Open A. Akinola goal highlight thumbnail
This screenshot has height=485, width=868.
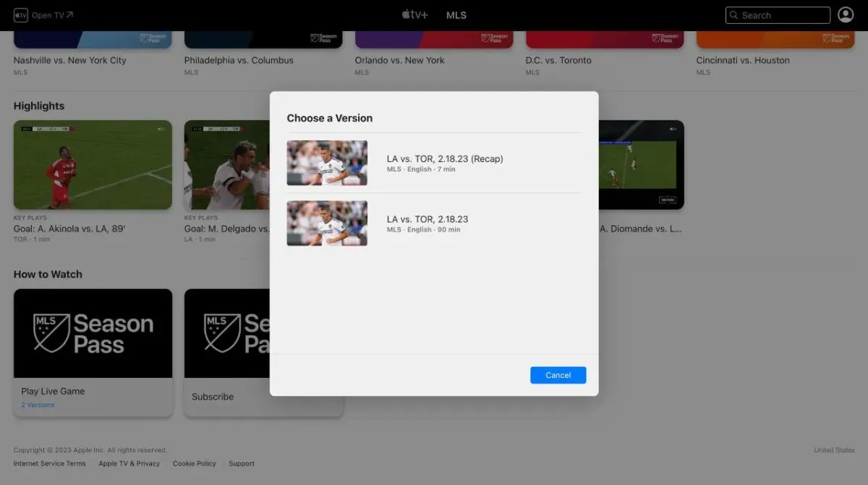(x=93, y=164)
